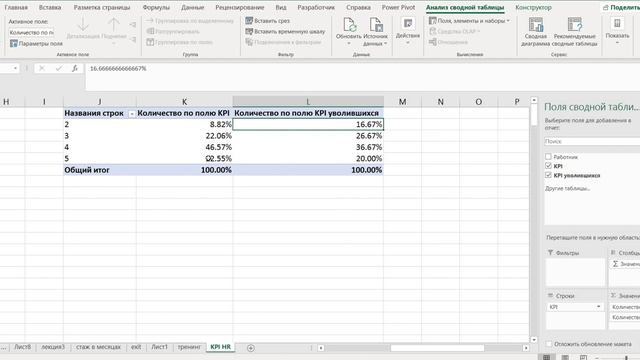The width and height of the screenshot is (640, 360).
Task: Click the vertical scrollbar down arrow
Action: point(534,340)
